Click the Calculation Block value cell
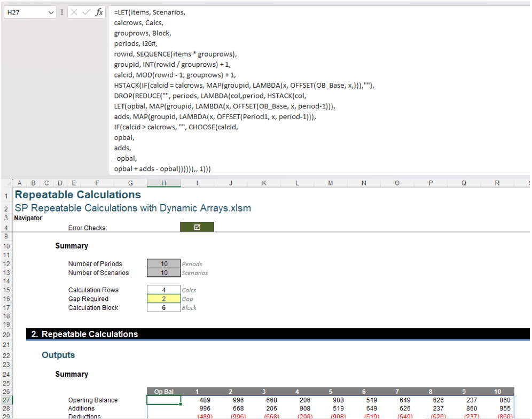This screenshot has height=419, width=532. 163,308
